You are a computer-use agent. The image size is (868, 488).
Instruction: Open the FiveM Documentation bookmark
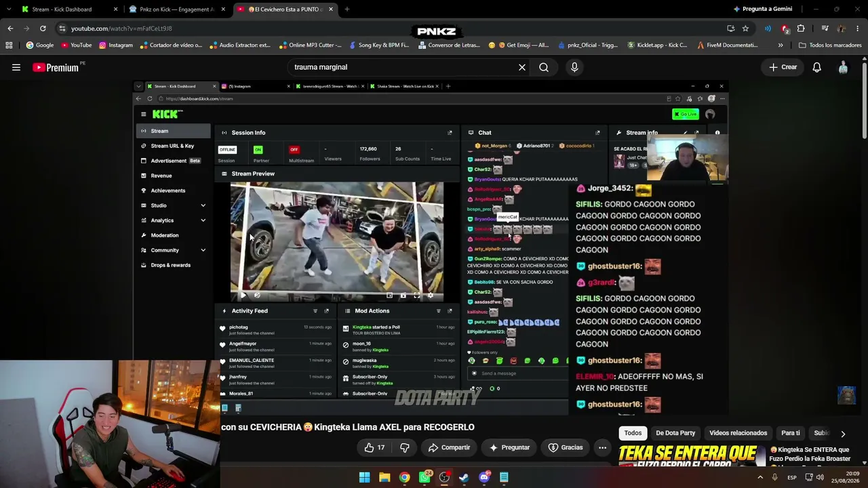[x=726, y=45]
